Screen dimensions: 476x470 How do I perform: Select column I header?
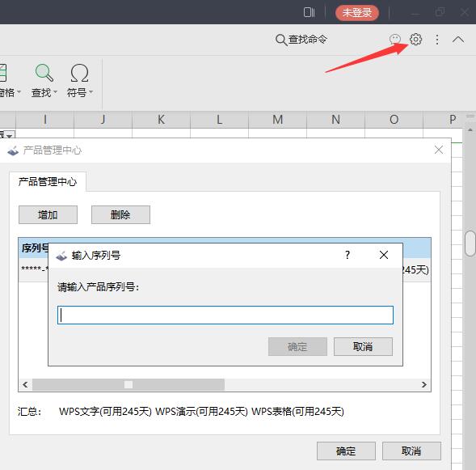tap(44, 120)
